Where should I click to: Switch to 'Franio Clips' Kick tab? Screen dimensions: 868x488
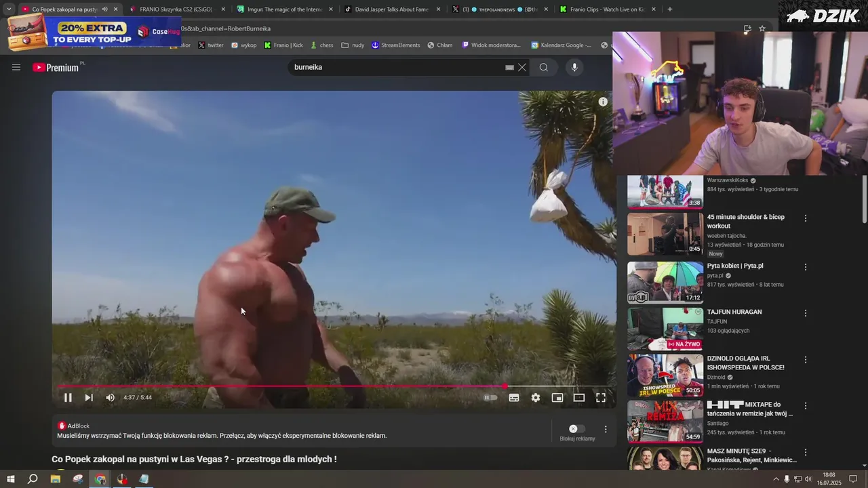click(x=607, y=9)
